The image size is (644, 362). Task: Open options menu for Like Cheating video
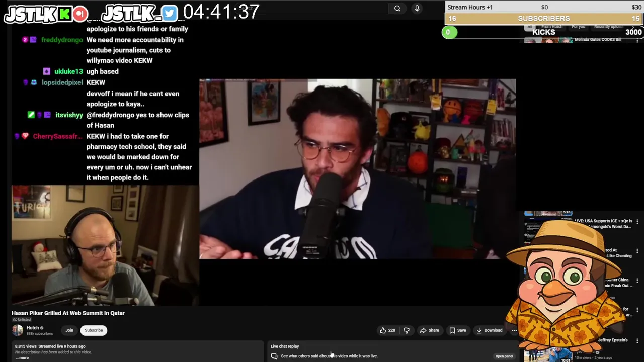[637, 251]
